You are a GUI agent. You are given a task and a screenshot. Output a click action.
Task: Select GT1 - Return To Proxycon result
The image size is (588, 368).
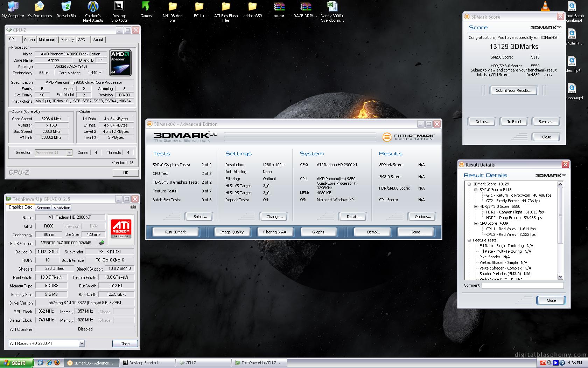pos(519,195)
